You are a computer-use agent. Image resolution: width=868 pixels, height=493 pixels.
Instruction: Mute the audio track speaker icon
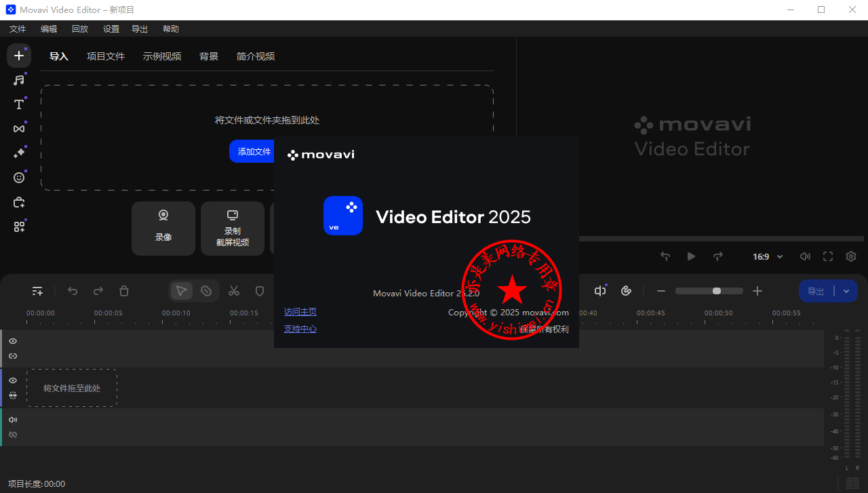(13, 420)
